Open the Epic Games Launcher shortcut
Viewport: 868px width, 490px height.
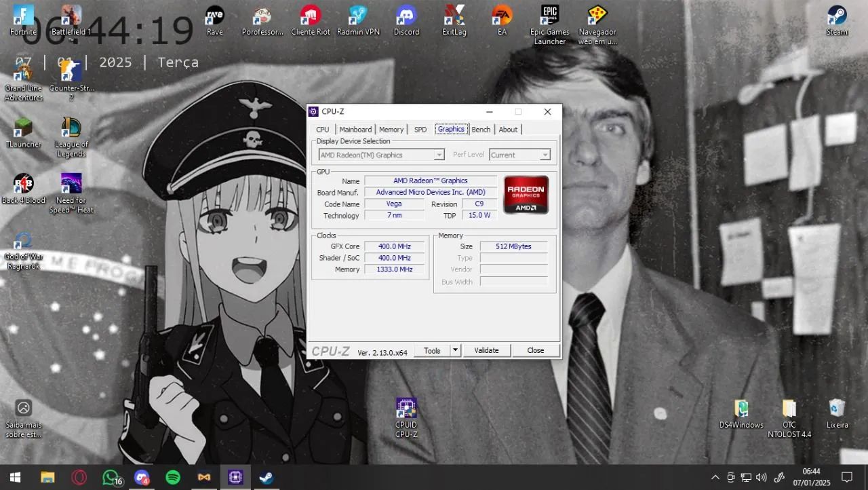pyautogui.click(x=549, y=16)
